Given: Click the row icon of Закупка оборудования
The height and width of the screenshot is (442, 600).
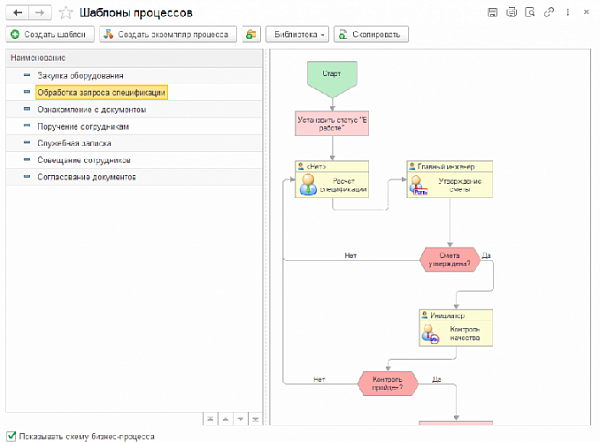Looking at the screenshot, I should click(x=27, y=75).
